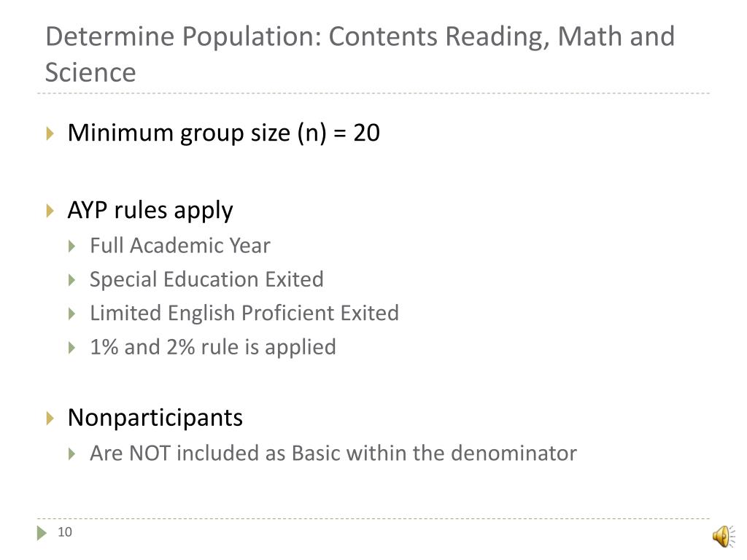Click bullet arrow before Are NOT included
This screenshot has height=560, width=747.
coord(72,454)
